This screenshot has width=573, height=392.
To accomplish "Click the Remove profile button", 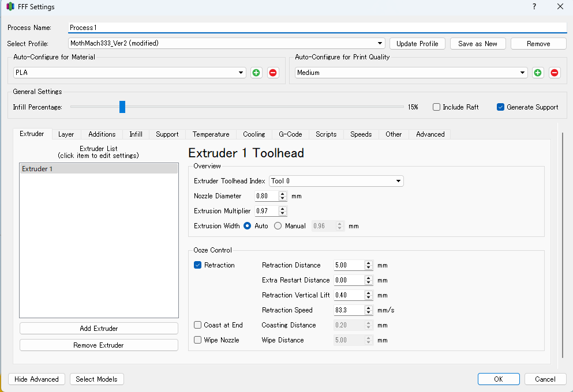I will [x=538, y=43].
